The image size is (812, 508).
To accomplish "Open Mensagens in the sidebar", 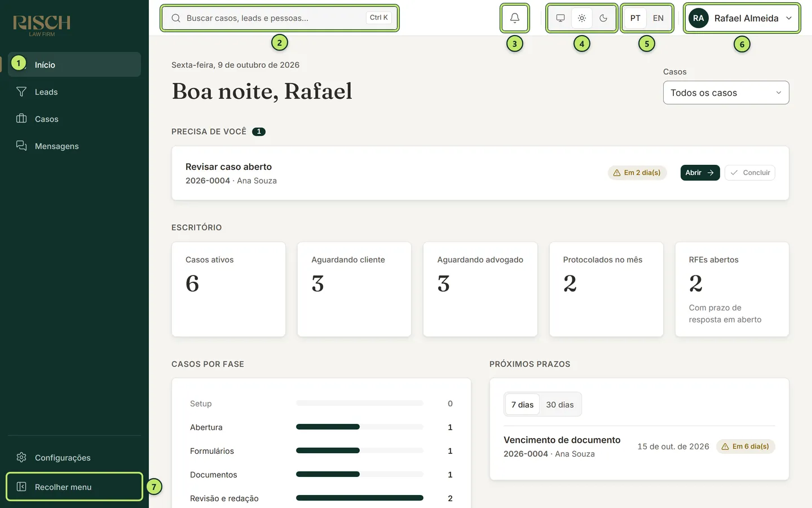I will click(74, 146).
